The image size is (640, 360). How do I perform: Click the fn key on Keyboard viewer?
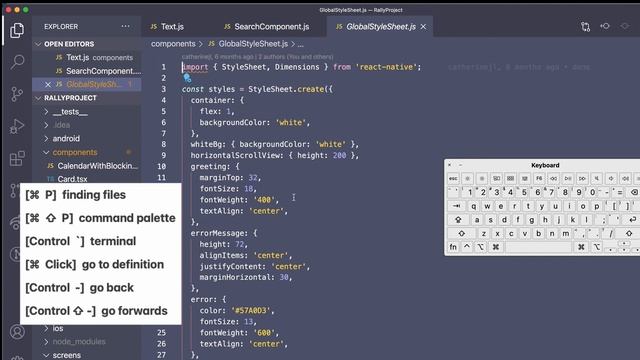[x=453, y=247]
